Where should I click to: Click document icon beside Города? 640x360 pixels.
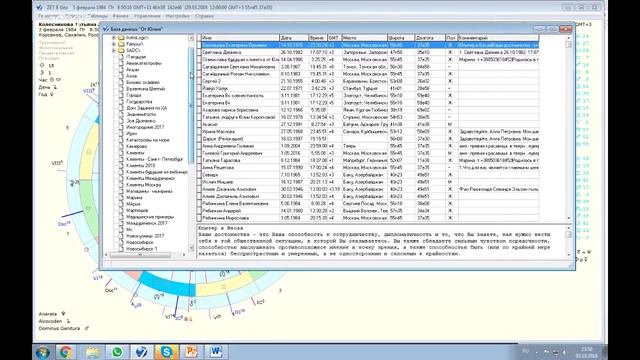tap(121, 95)
